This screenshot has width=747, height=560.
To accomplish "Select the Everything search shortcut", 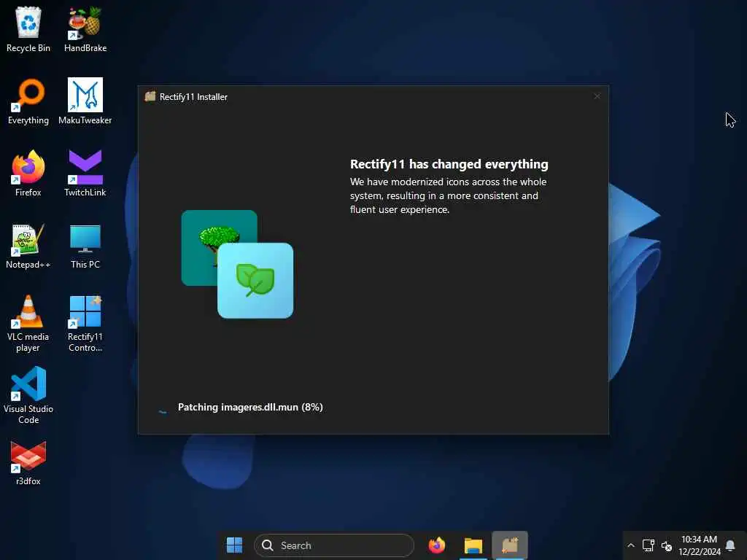I will point(28,102).
